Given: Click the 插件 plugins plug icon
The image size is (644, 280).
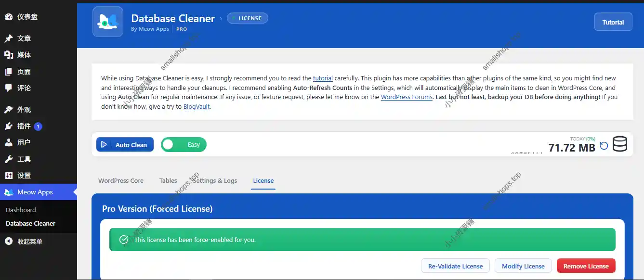Looking at the screenshot, I should tap(9, 126).
